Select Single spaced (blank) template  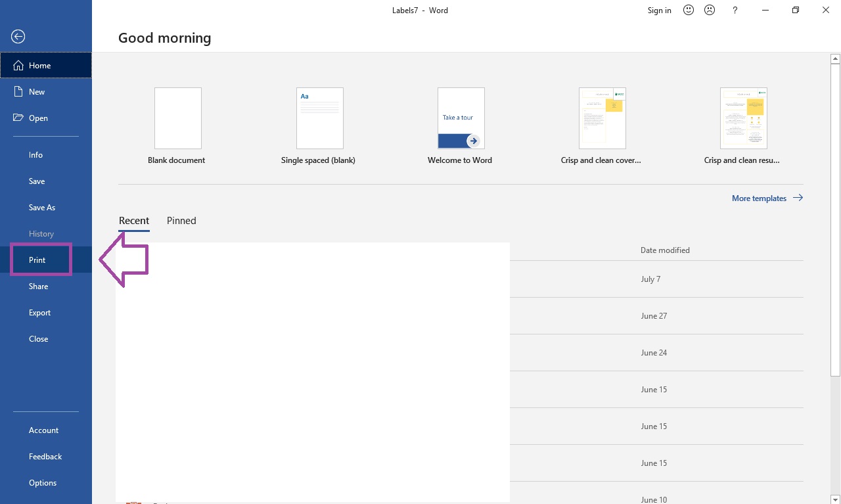tap(320, 118)
